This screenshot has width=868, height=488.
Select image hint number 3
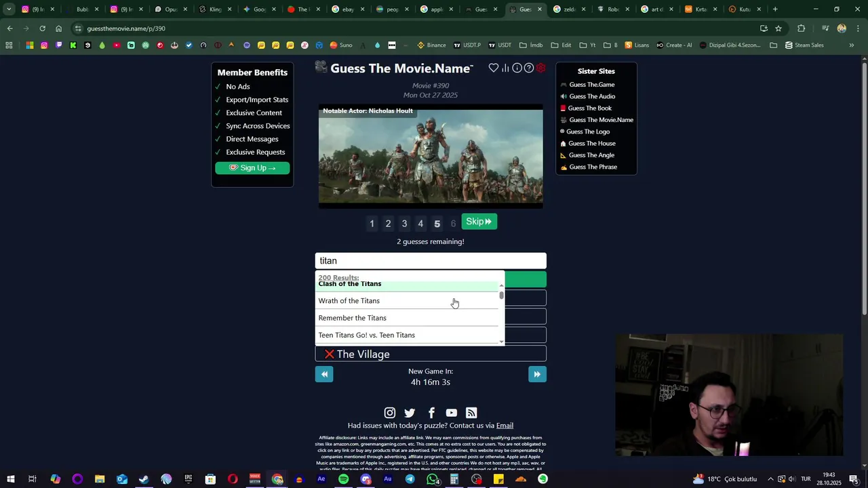(x=404, y=224)
